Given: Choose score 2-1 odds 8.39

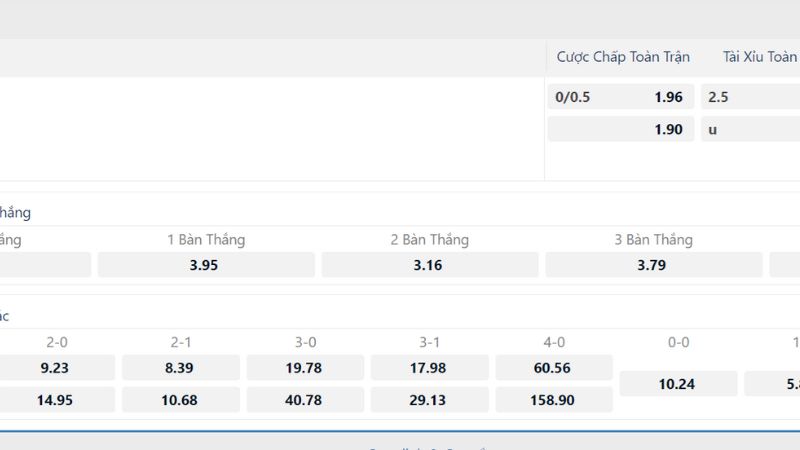Looking at the screenshot, I should tap(181, 368).
